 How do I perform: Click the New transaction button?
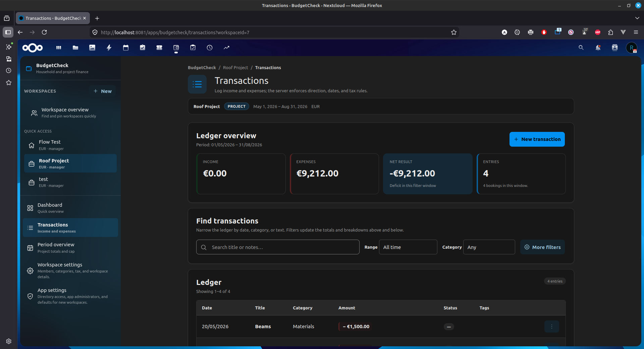click(x=537, y=139)
